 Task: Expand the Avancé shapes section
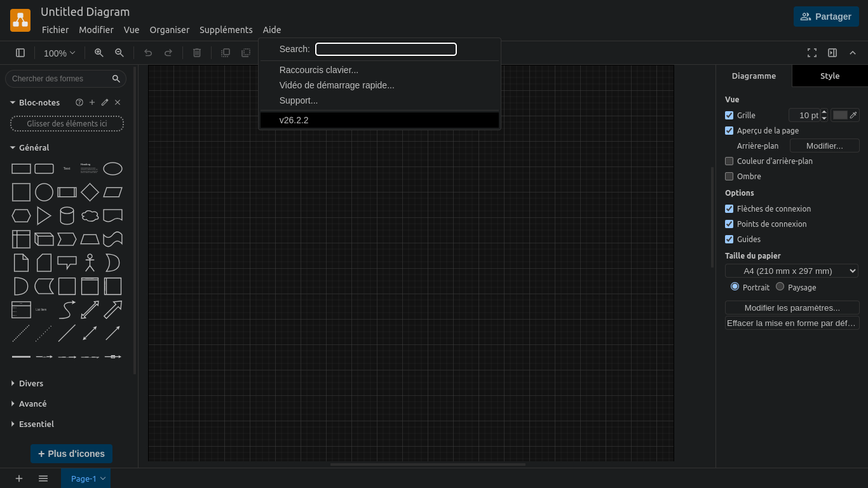[13, 403]
